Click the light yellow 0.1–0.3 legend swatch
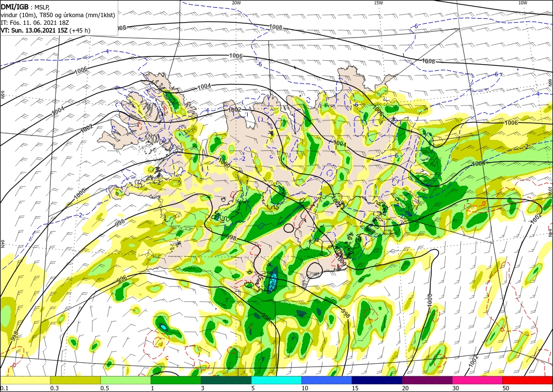The image size is (553, 392). [x=25, y=380]
